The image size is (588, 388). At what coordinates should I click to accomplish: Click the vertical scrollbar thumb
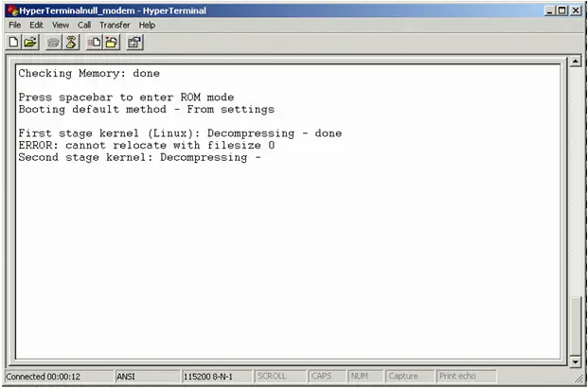[576, 326]
